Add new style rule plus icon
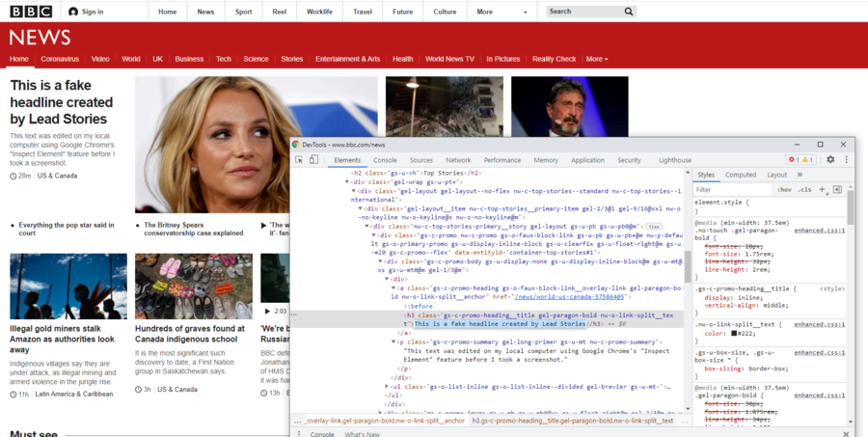 822,189
